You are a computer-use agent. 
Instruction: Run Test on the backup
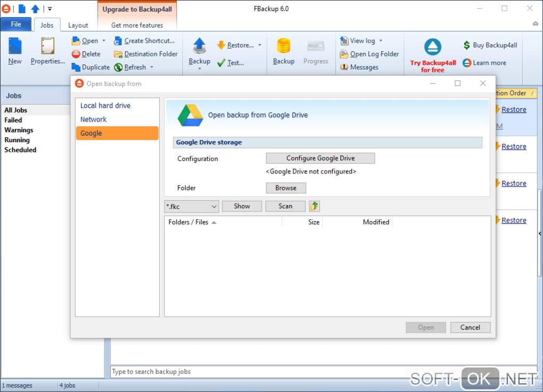click(231, 63)
